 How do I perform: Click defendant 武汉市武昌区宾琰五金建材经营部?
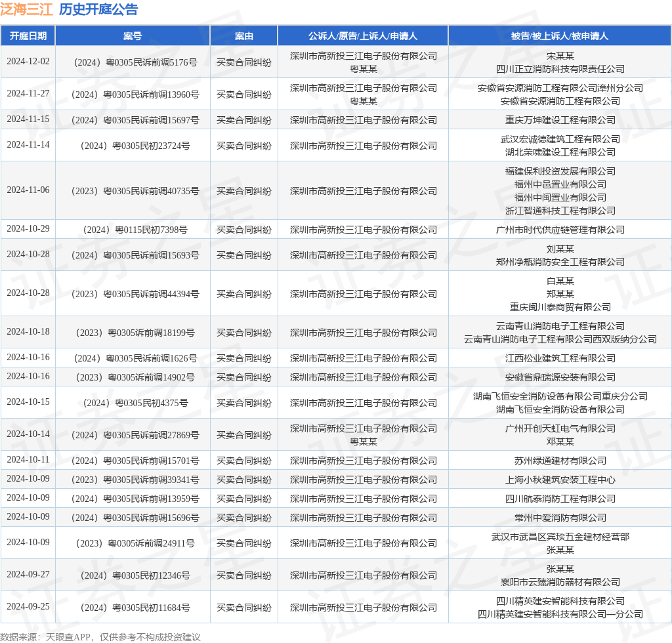click(560, 537)
